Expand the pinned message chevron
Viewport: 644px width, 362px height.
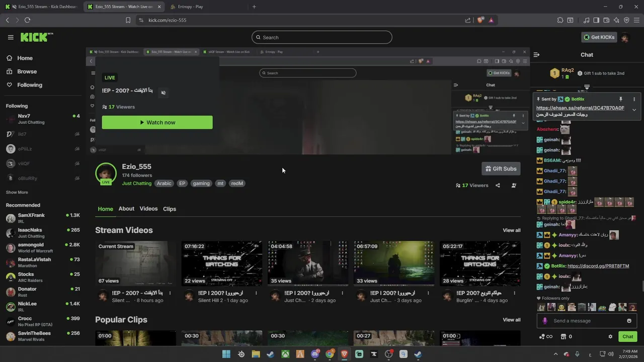634,110
